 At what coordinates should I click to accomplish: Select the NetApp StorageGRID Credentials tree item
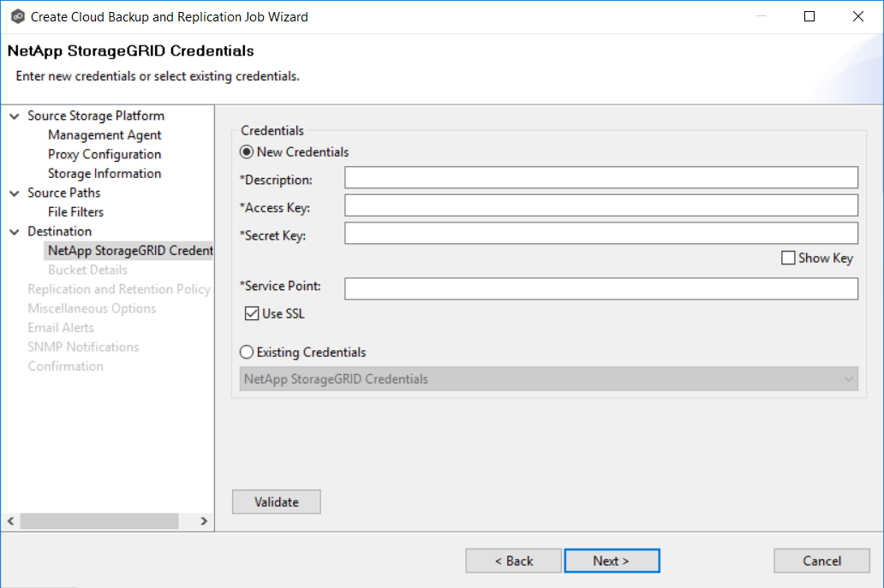click(128, 251)
